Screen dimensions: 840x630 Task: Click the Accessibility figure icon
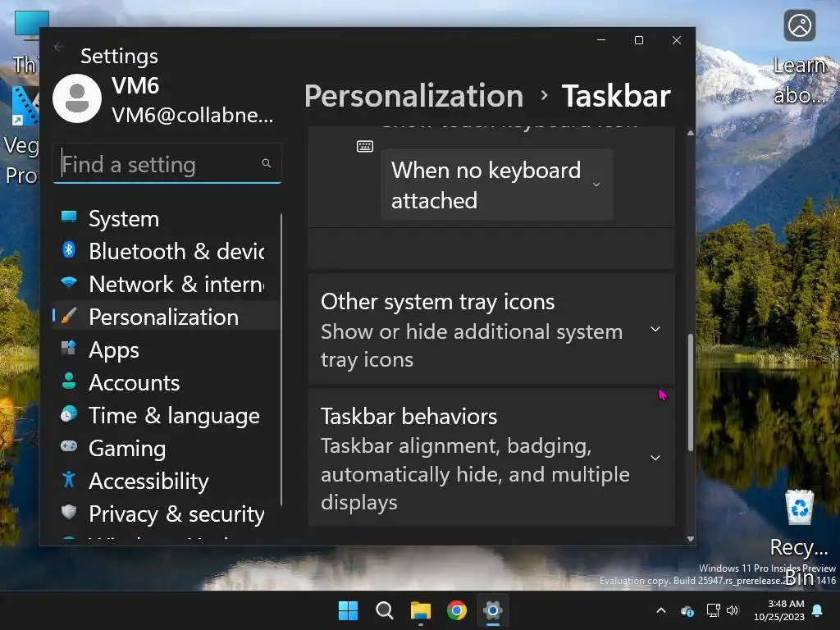69,479
